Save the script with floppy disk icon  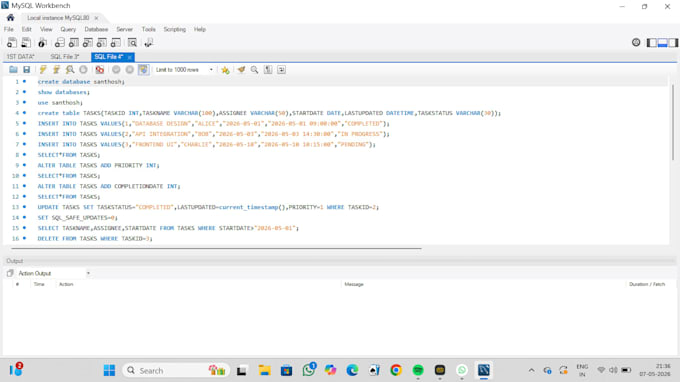point(26,69)
